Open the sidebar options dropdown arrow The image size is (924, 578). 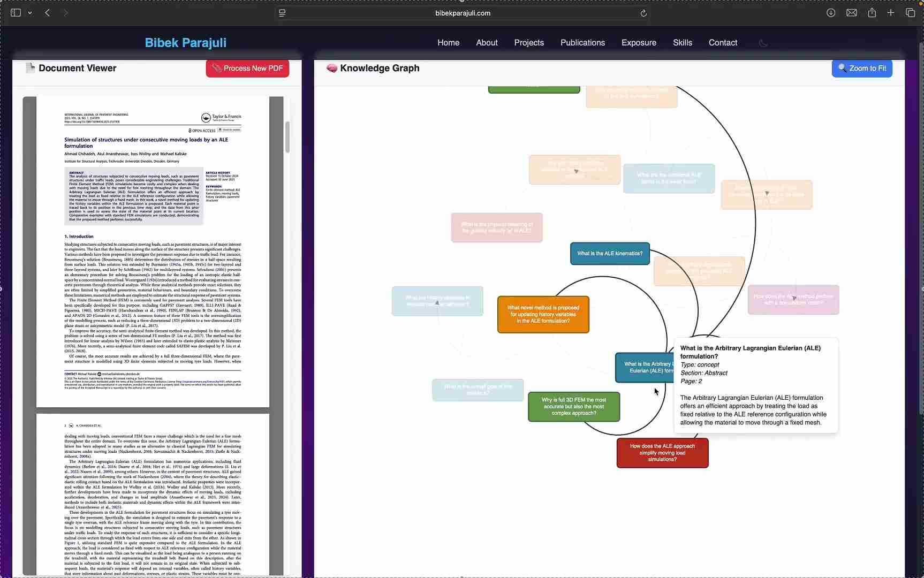click(x=30, y=13)
